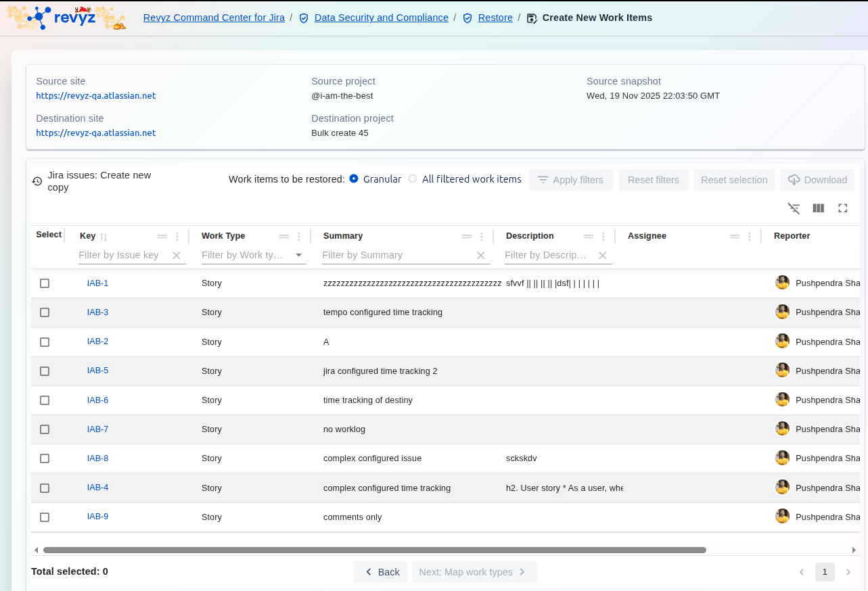Tick the checkbox for IAB-8
The width and height of the screenshot is (868, 591).
(x=45, y=458)
